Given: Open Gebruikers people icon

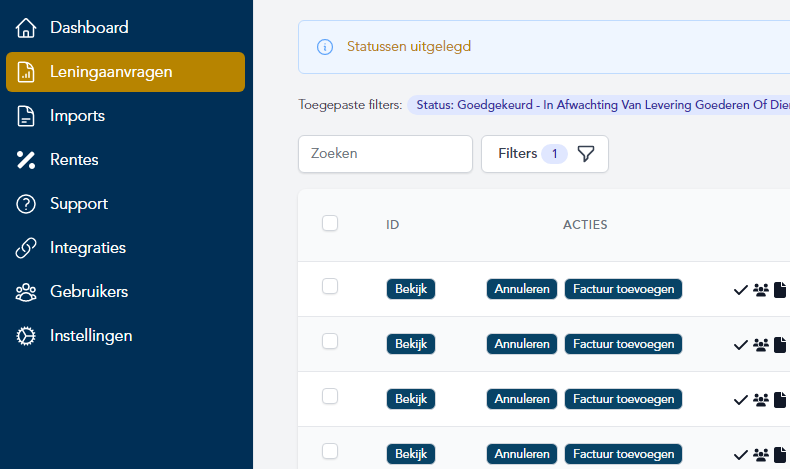Looking at the screenshot, I should [x=26, y=292].
